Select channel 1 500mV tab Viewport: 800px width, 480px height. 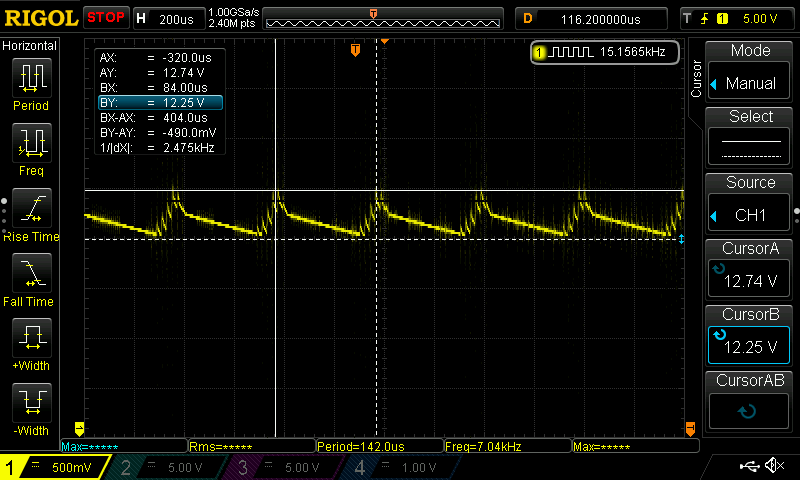coord(54,467)
